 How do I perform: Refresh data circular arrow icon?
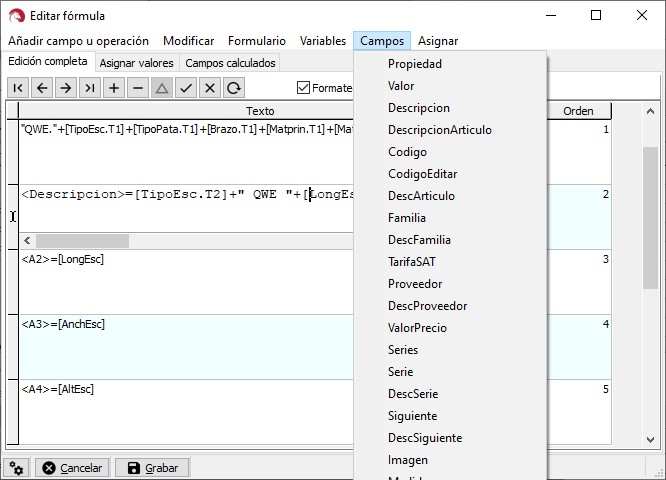pyautogui.click(x=234, y=88)
